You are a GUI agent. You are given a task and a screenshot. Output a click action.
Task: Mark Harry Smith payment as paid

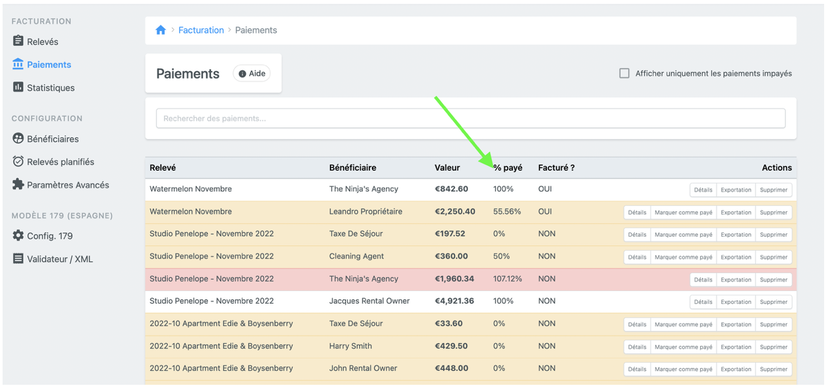point(683,347)
